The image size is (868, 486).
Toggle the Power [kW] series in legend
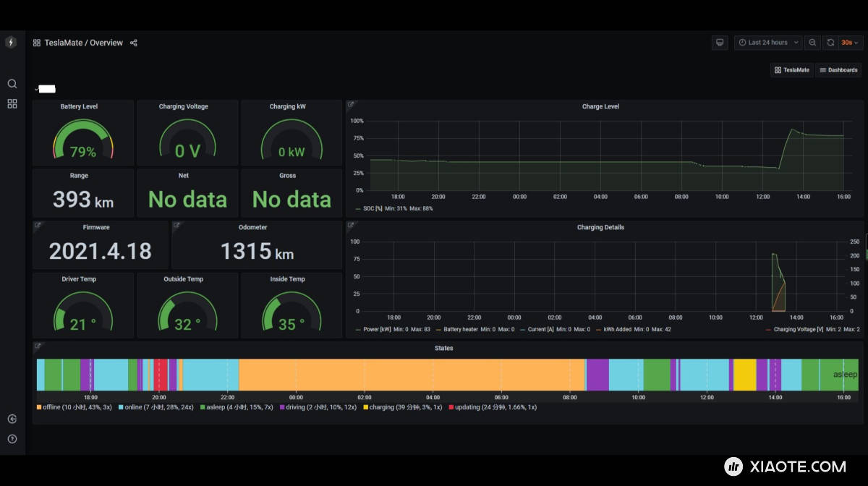[x=375, y=329]
